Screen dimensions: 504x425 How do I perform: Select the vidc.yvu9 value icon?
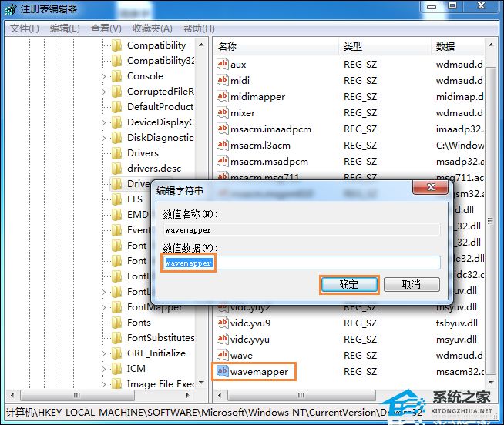[223, 322]
